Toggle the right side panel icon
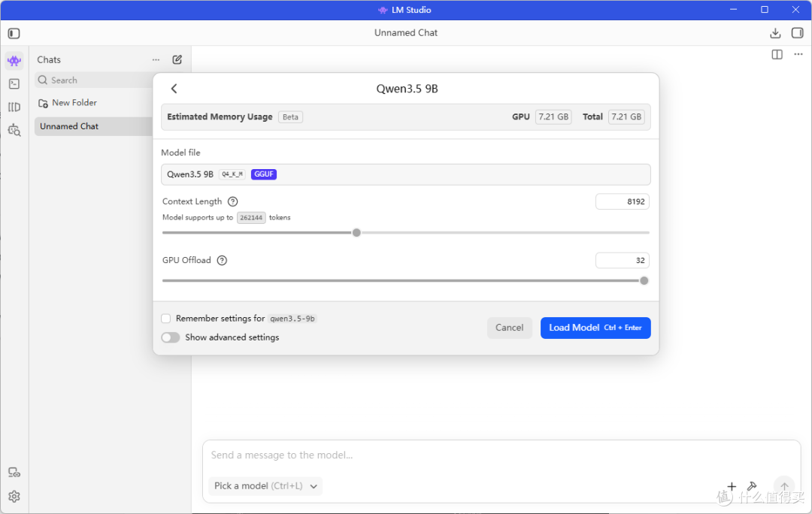 pos(798,33)
